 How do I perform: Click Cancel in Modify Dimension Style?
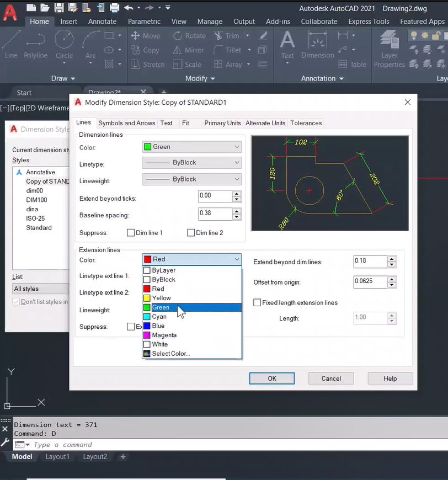(331, 378)
